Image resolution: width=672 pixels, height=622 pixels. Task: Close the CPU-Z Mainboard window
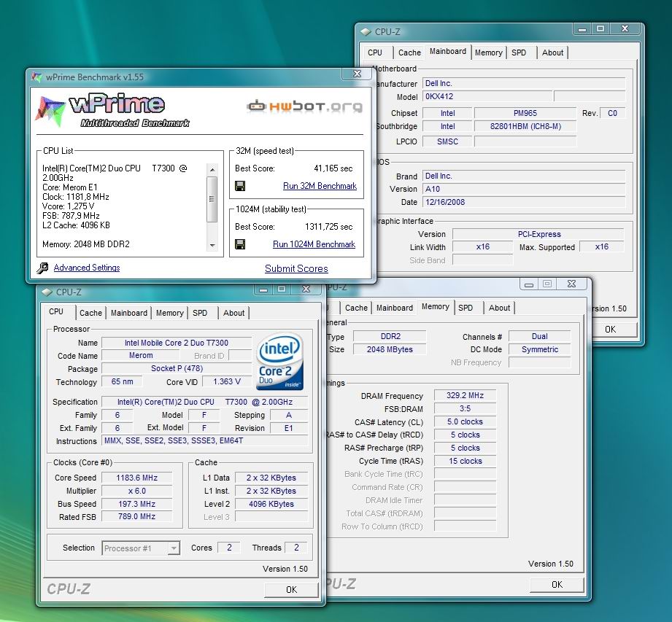[625, 28]
